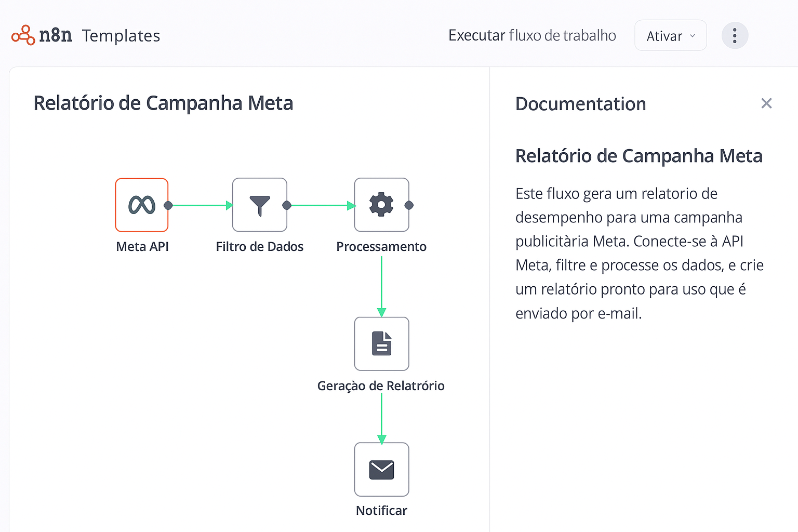Viewport: 798px width, 532px height.
Task: Click the Filtro de Dados output connector
Action: 287,205
